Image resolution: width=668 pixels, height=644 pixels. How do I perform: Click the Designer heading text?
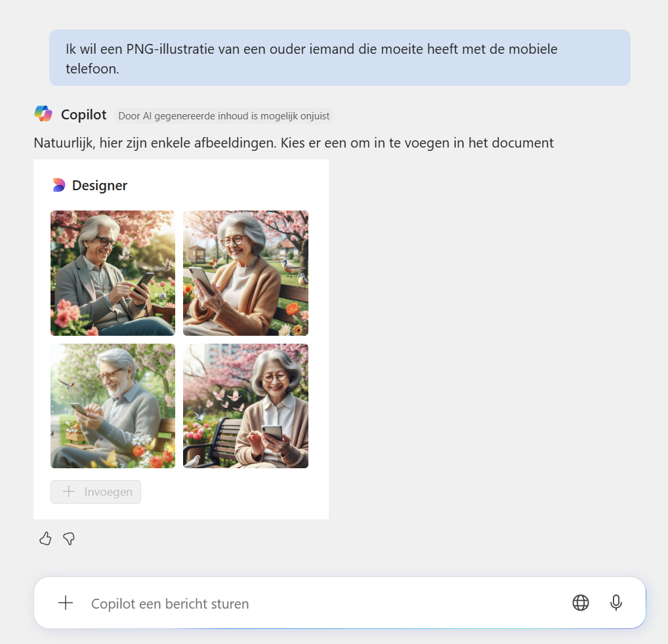[100, 186]
